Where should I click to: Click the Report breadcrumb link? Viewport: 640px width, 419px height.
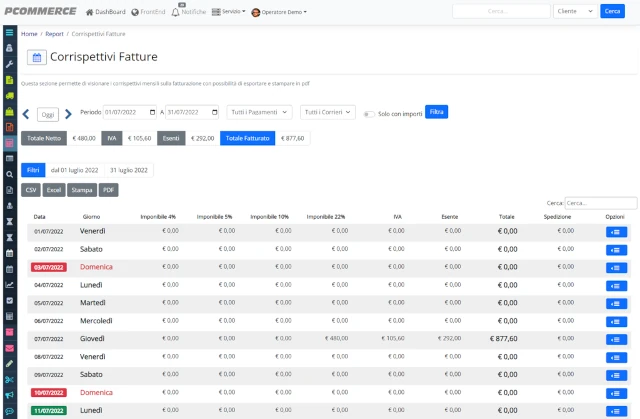(x=54, y=34)
